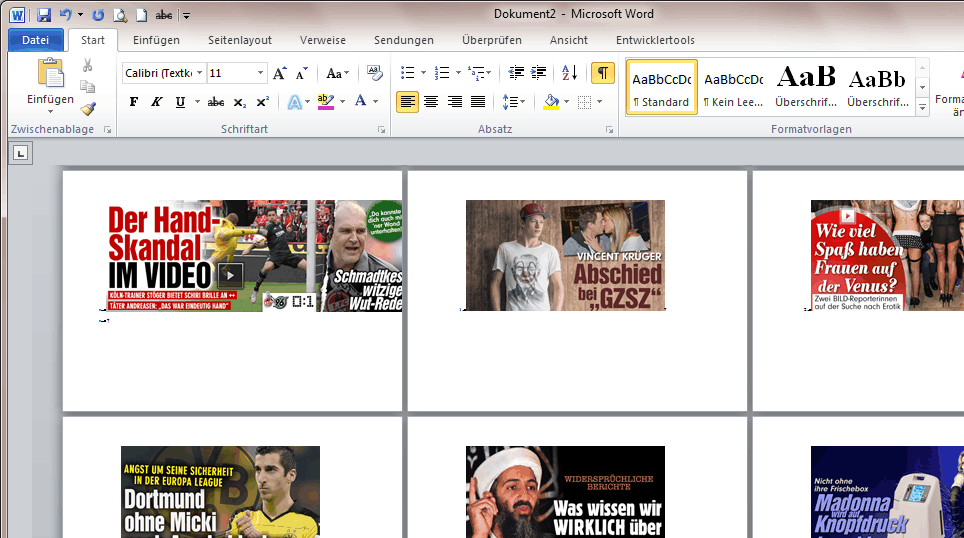Expand the underline style dropdown arrow

tap(197, 102)
